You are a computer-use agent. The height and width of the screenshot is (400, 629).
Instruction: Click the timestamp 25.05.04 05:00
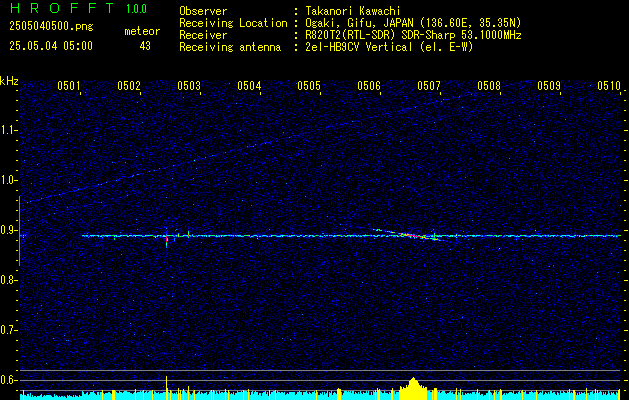[51, 46]
